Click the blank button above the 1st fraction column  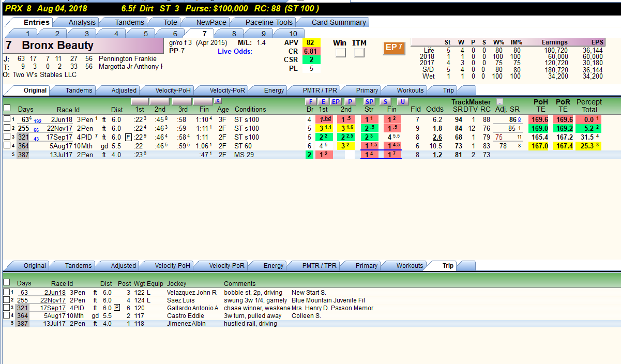coord(140,101)
